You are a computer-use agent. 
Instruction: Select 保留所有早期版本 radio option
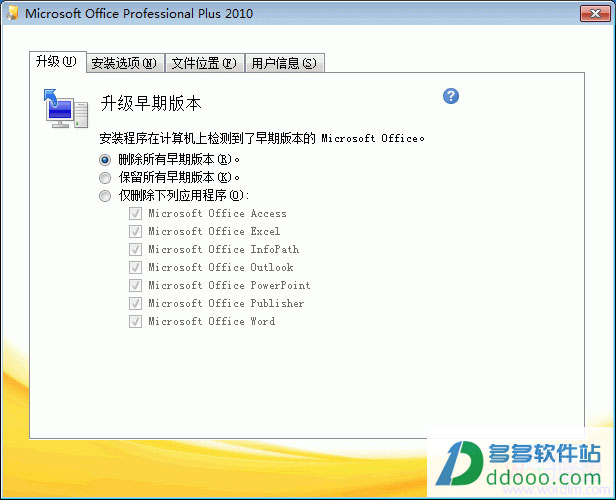[105, 178]
